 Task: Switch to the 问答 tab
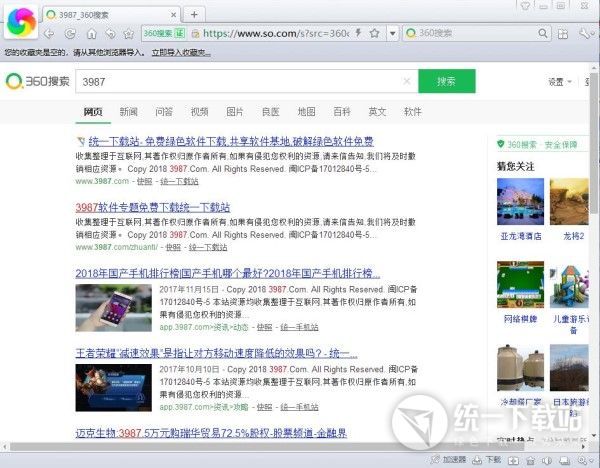[x=164, y=111]
